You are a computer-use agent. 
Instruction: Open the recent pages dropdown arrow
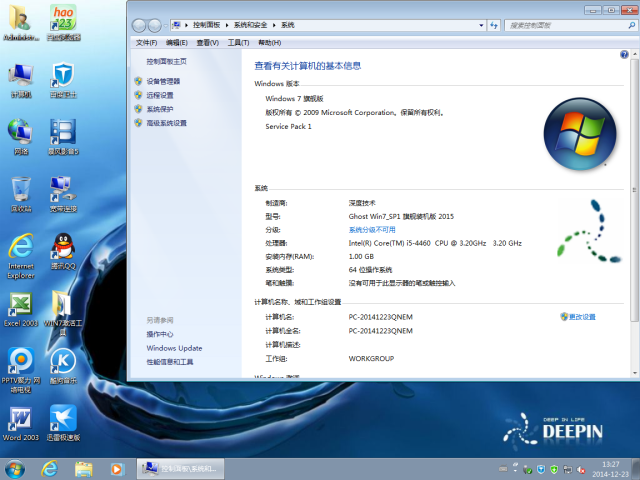166,26
